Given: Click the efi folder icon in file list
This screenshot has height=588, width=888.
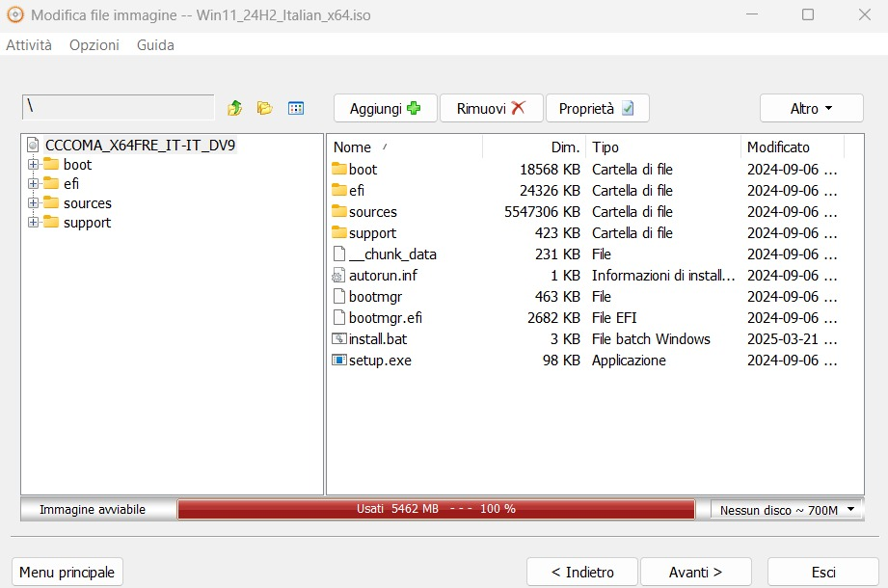Looking at the screenshot, I should [x=339, y=190].
